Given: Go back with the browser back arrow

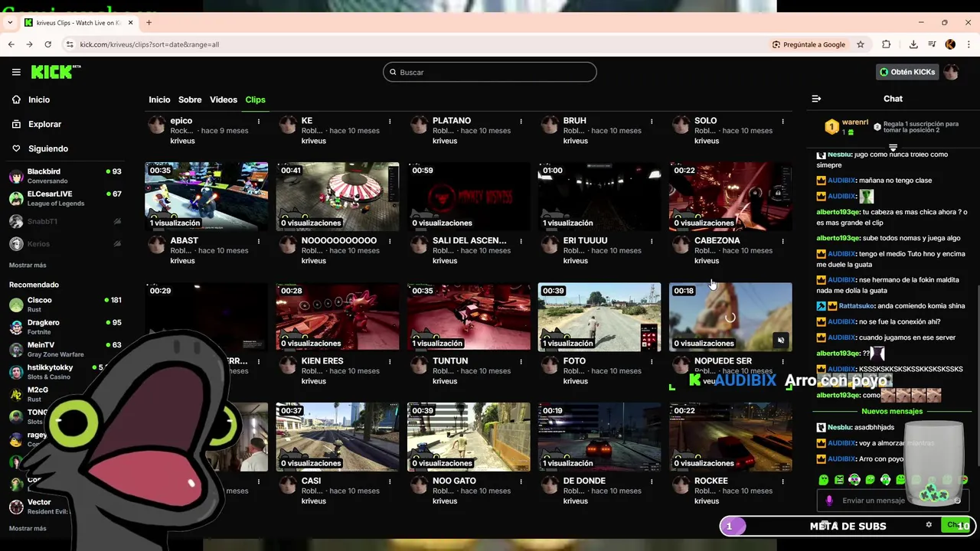Looking at the screenshot, I should (11, 44).
